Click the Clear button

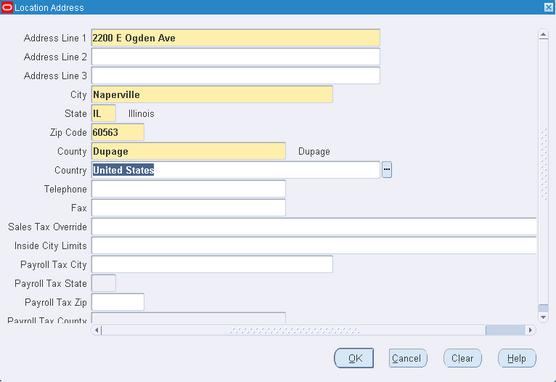tap(462, 358)
